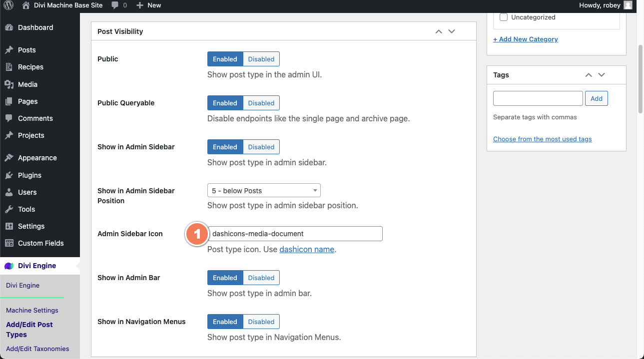Click the Tools wrench icon
644x359 pixels.
(x=9, y=209)
